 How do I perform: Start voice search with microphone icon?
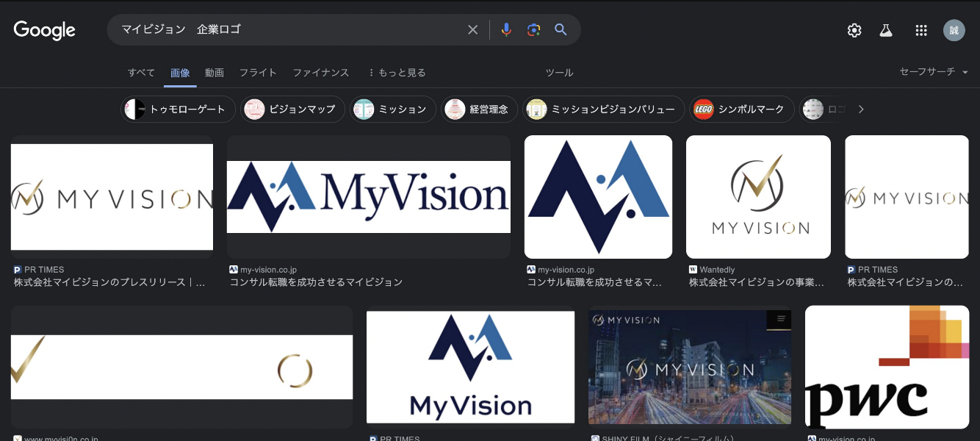pos(506,29)
